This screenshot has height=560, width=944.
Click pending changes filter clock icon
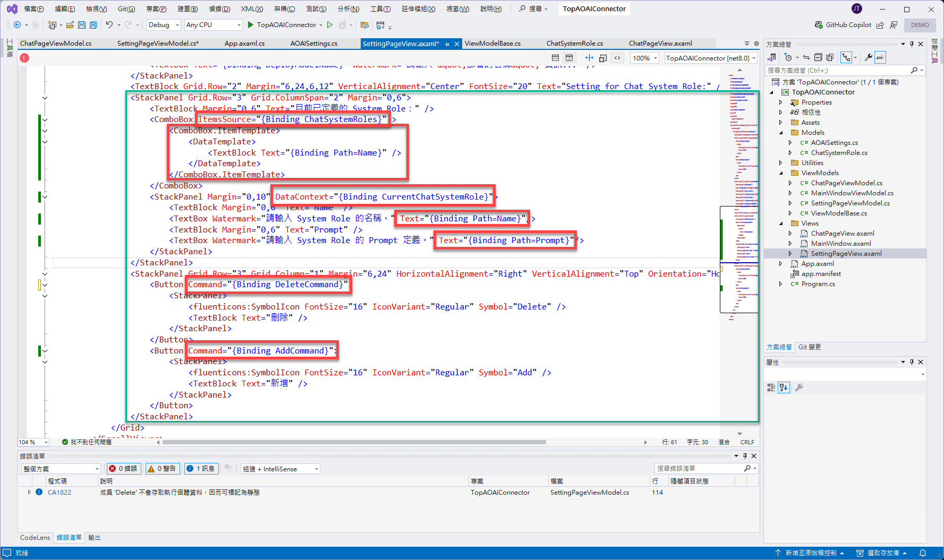tap(788, 57)
